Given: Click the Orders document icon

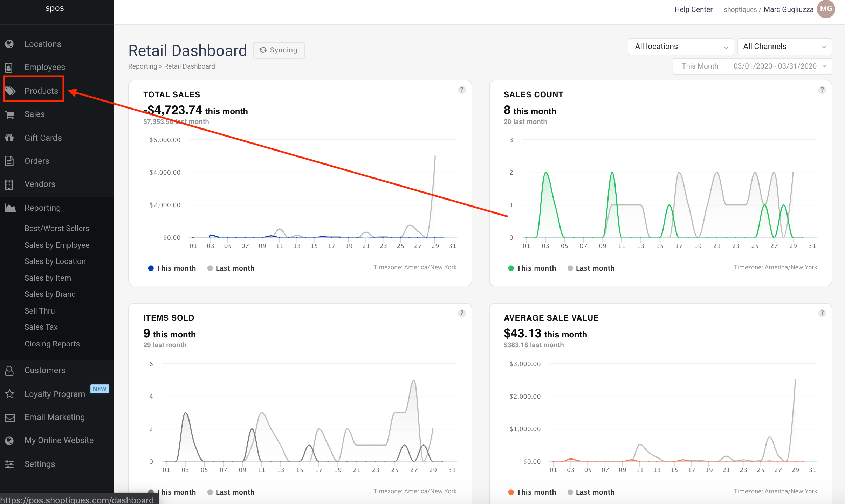Looking at the screenshot, I should click(9, 161).
